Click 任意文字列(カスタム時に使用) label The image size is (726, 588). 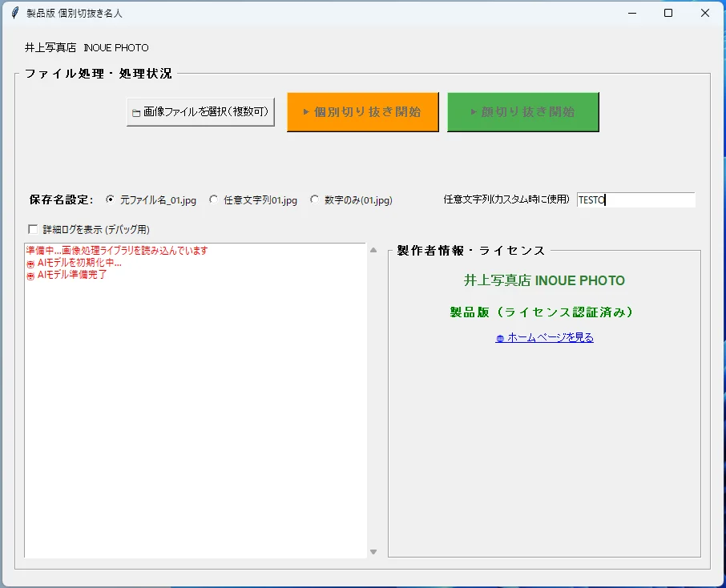tap(506, 199)
